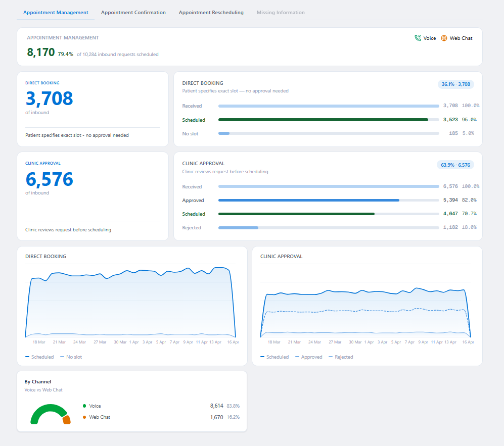The width and height of the screenshot is (504, 446).
Task: Click the Web Chat globe icon in the header
Action: [x=444, y=38]
